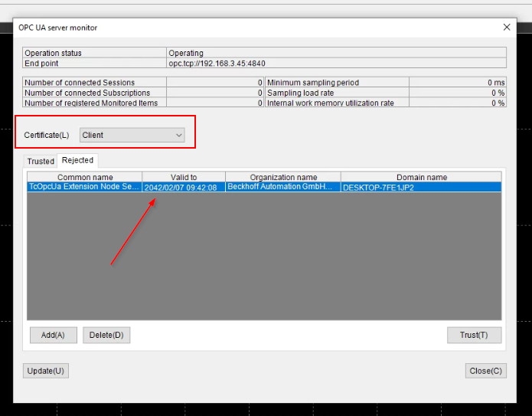Click the Domain name column header
532x416 pixels.
pos(422,177)
